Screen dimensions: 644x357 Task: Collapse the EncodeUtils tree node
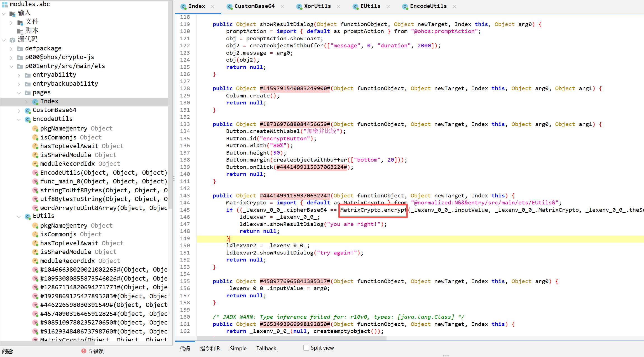pyautogui.click(x=19, y=119)
